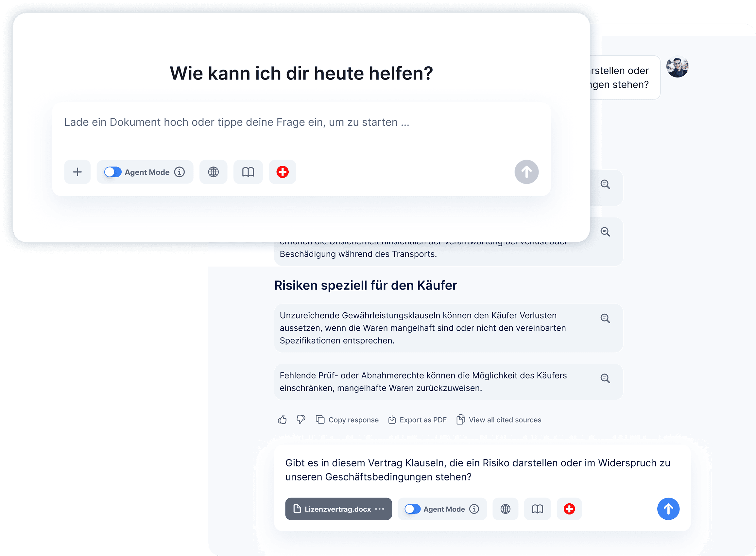Click the thumbs up feedback icon
Screen dimensions: 756x556
pyautogui.click(x=282, y=419)
